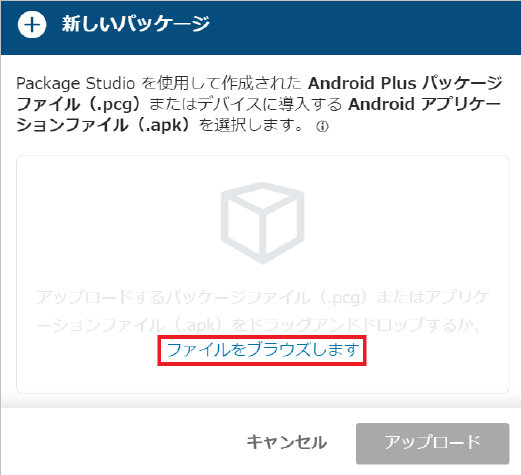Click the greyed アップロードするパッケージファイル hint text
The width and height of the screenshot is (521, 475).
pyautogui.click(x=174, y=297)
